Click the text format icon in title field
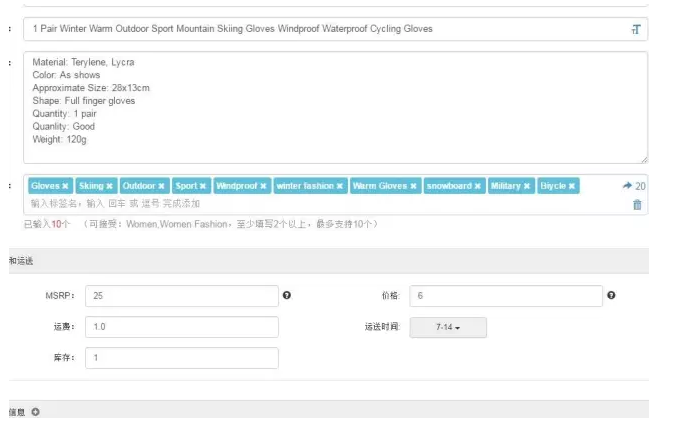This screenshot has height=426, width=684. click(x=635, y=29)
